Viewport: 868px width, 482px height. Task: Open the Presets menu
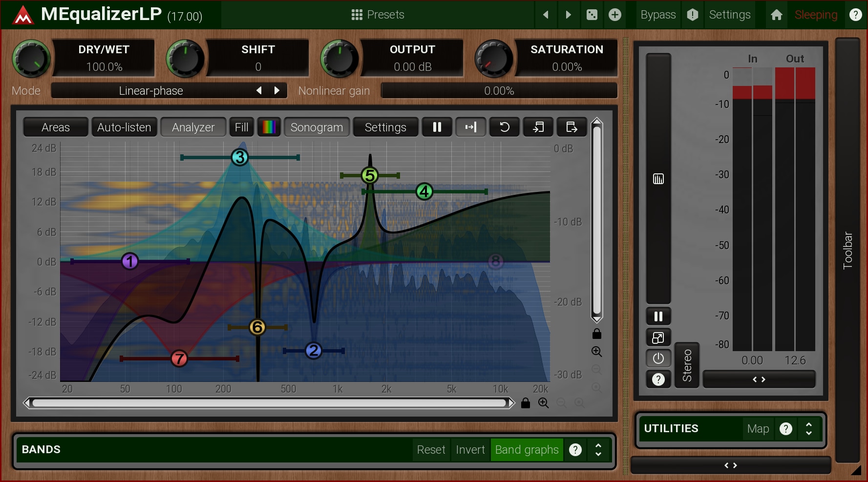378,15
